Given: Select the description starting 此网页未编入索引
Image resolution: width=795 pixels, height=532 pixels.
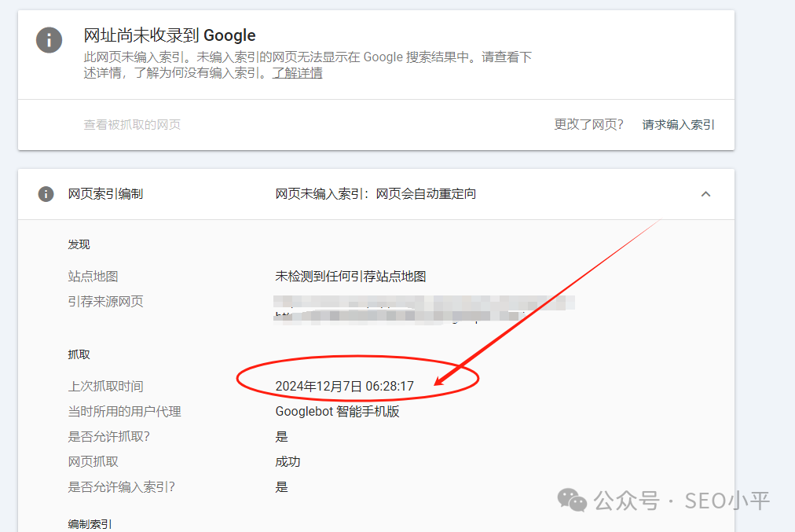Looking at the screenshot, I should (307, 65).
